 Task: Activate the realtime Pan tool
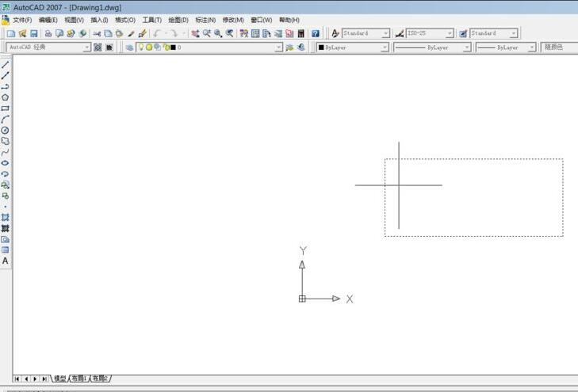click(x=195, y=33)
